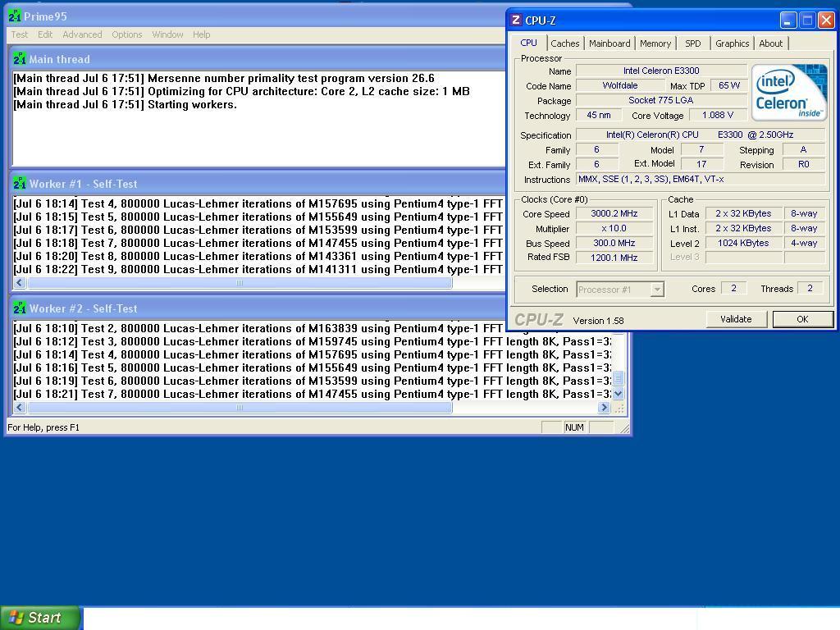
Task: Click the OK button in CPU-Z
Action: (802, 319)
